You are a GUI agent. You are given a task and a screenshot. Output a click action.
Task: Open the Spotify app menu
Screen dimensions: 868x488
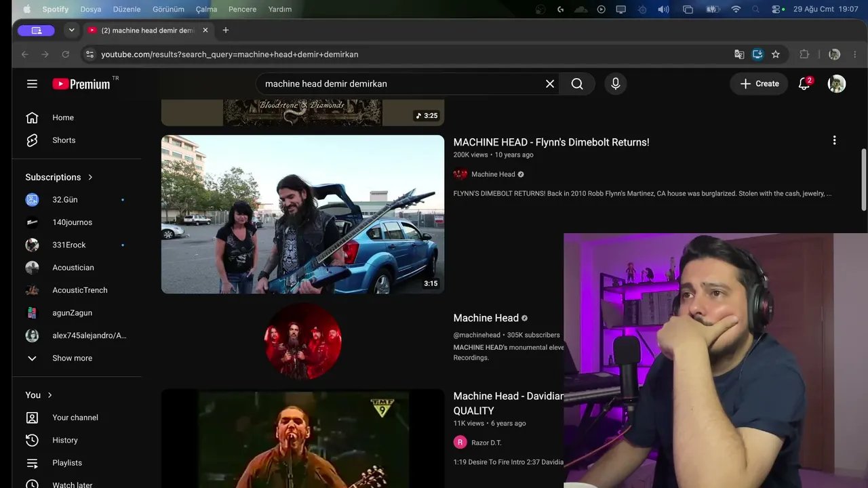click(x=56, y=9)
